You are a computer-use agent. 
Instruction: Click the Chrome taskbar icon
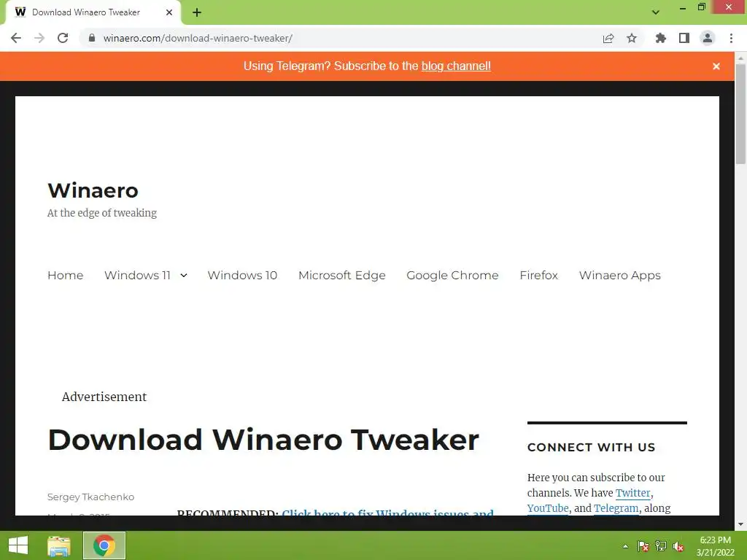point(104,545)
